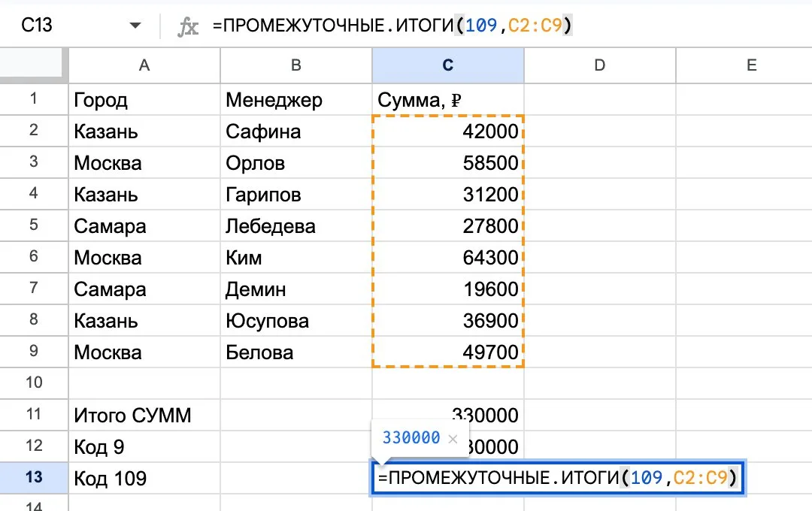Viewport: 812px width, 511px height.
Task: Select row 4 header
Action: coord(34,194)
